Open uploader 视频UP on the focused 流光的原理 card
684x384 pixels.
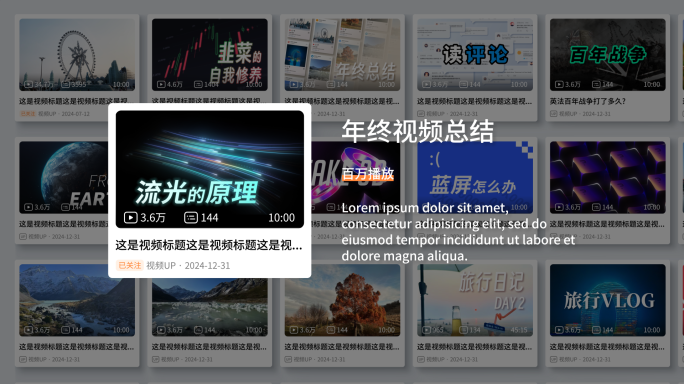(x=161, y=265)
